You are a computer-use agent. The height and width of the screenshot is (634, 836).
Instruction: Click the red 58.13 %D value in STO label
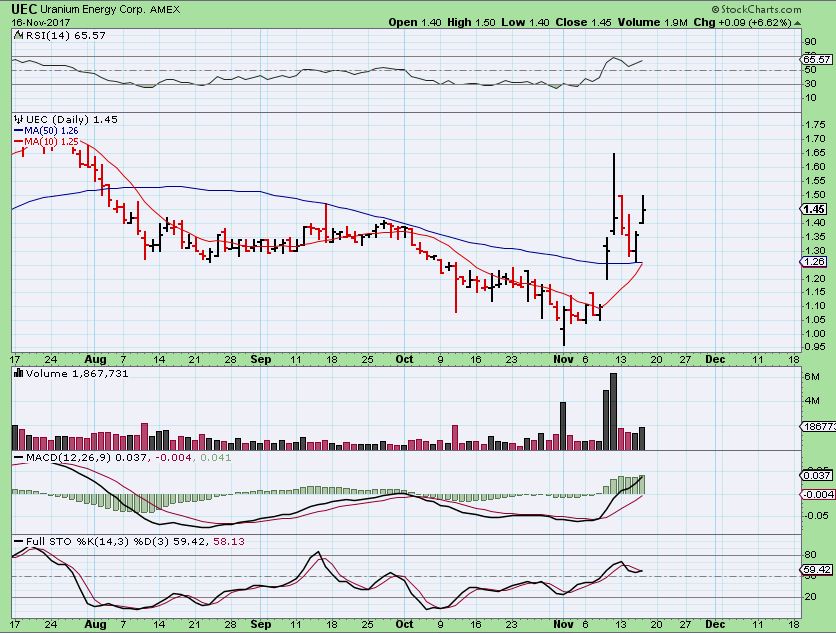229,541
